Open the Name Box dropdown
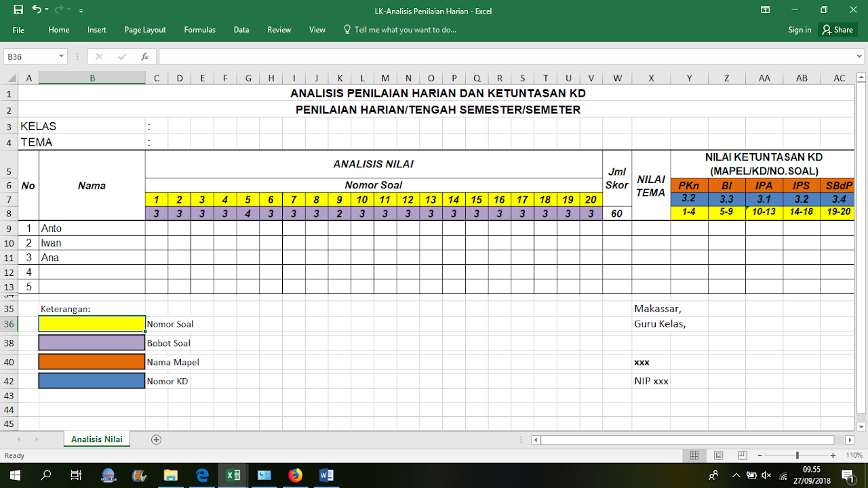 coord(59,56)
